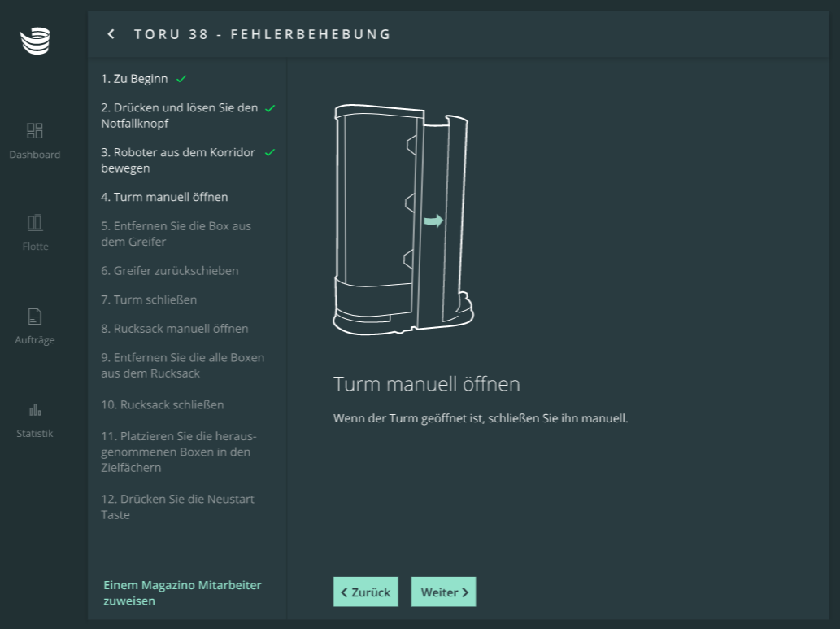Screen dimensions: 840x629
Task: Open the Aufträge document icon
Action: tap(35, 317)
